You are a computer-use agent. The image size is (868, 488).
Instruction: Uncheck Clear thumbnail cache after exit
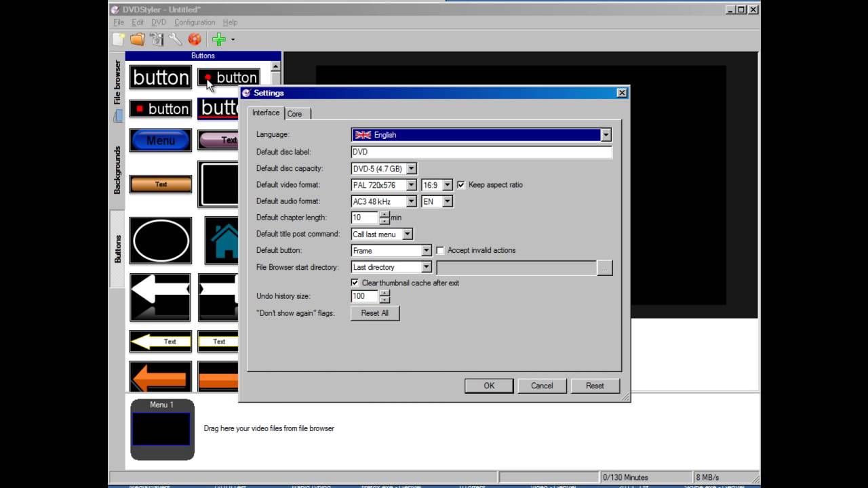tap(355, 283)
